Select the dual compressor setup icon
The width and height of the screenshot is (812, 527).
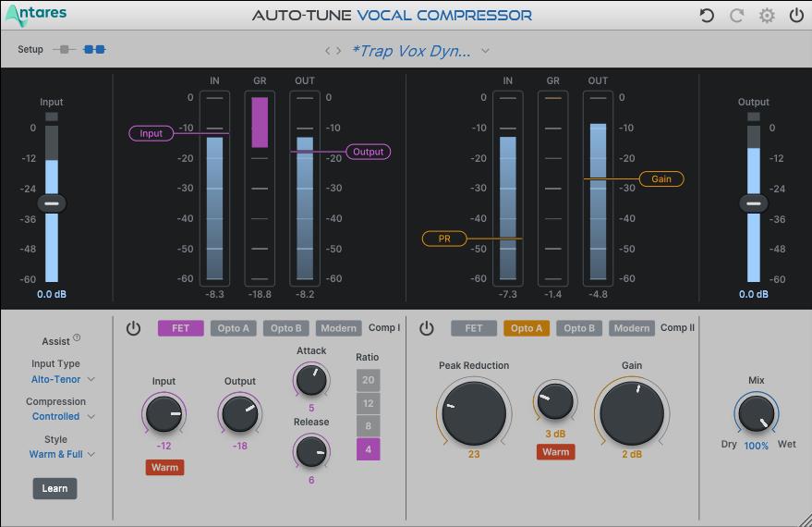94,49
